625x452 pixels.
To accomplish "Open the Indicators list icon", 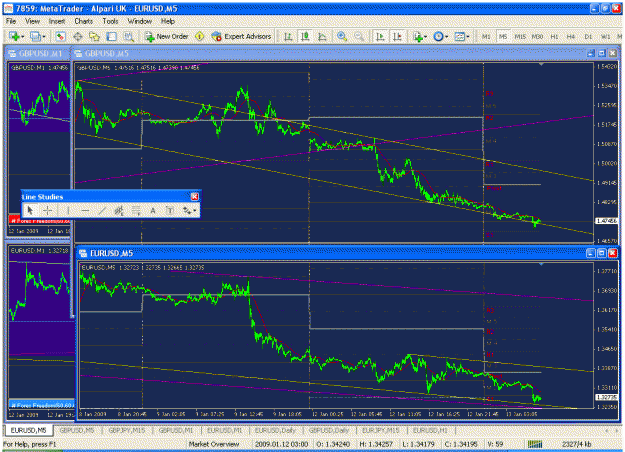I will (418, 37).
